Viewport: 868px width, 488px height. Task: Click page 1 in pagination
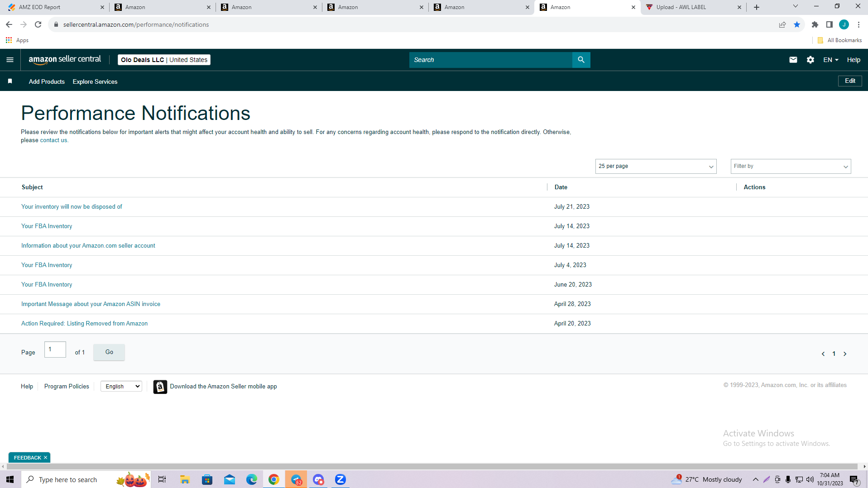834,354
